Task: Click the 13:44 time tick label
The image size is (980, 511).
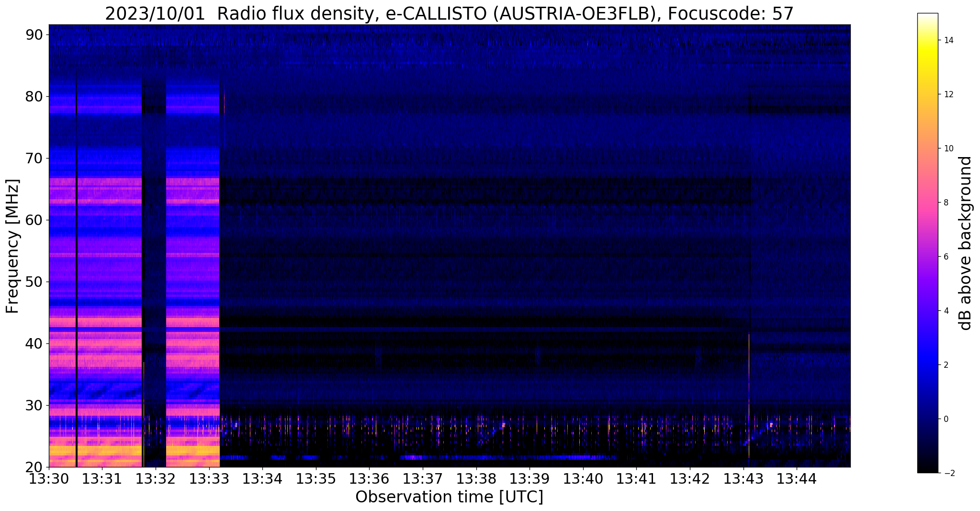Action: pyautogui.click(x=797, y=478)
